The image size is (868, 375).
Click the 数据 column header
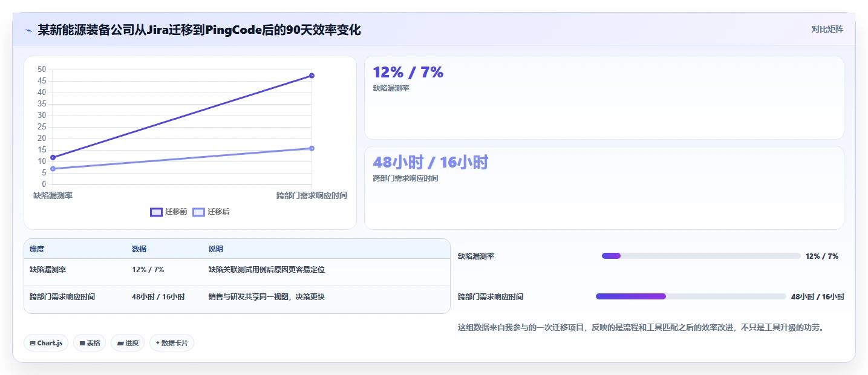coord(139,249)
